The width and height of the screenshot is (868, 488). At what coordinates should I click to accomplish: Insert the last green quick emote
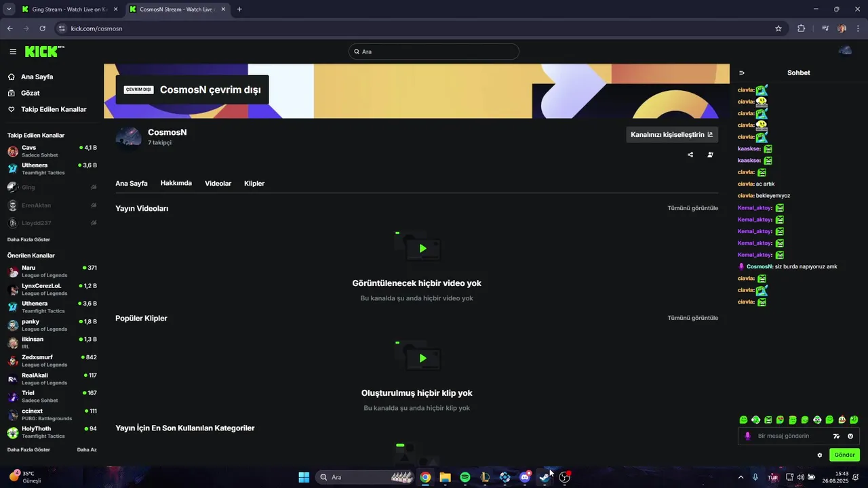click(x=854, y=420)
